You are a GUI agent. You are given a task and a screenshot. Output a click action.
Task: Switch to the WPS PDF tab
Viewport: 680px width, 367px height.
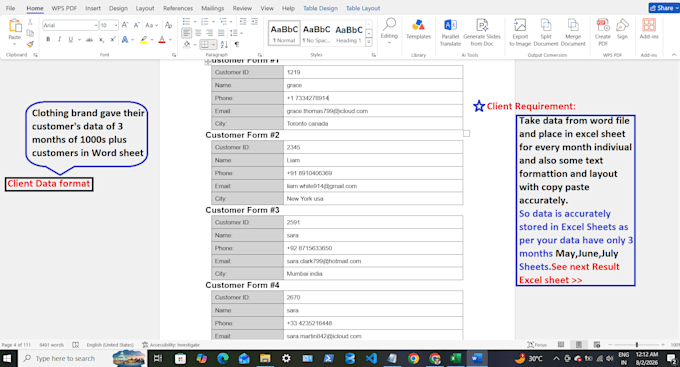click(64, 8)
